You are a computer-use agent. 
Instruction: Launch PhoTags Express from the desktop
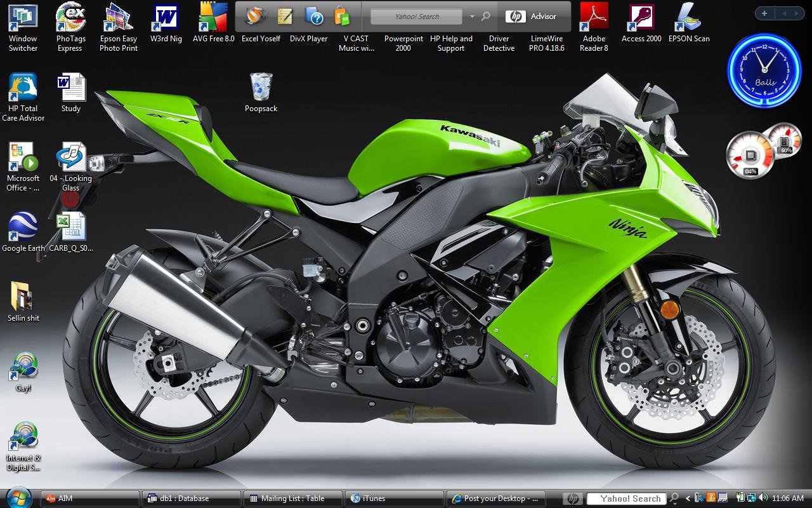click(70, 29)
